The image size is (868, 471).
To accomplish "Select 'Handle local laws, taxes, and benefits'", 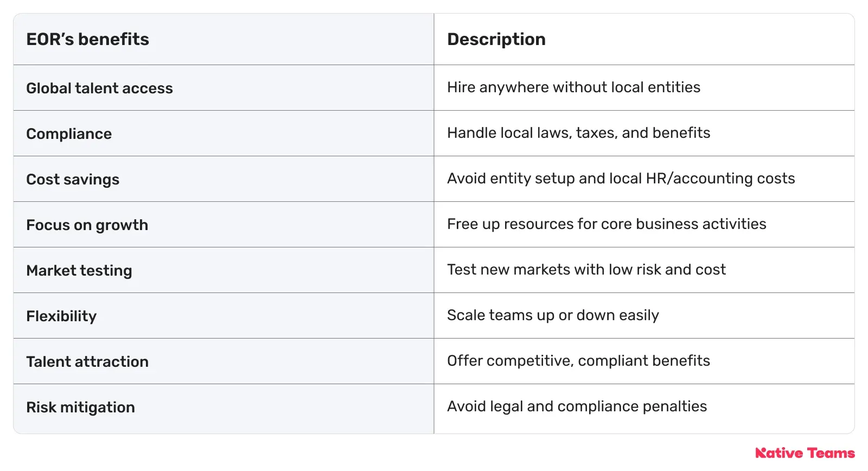I will pyautogui.click(x=578, y=132).
